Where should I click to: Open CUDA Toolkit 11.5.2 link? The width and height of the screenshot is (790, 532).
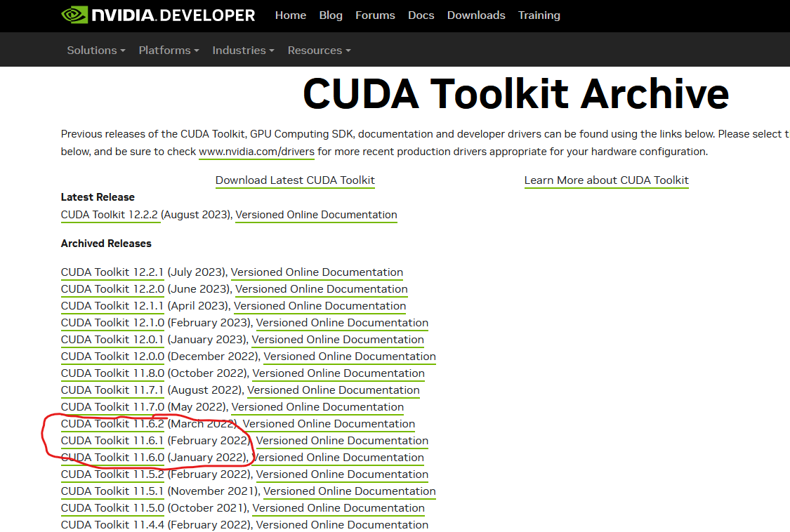click(x=112, y=474)
